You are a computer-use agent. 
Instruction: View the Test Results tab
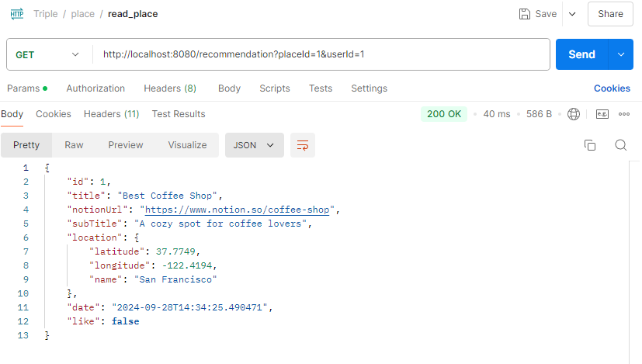click(179, 114)
